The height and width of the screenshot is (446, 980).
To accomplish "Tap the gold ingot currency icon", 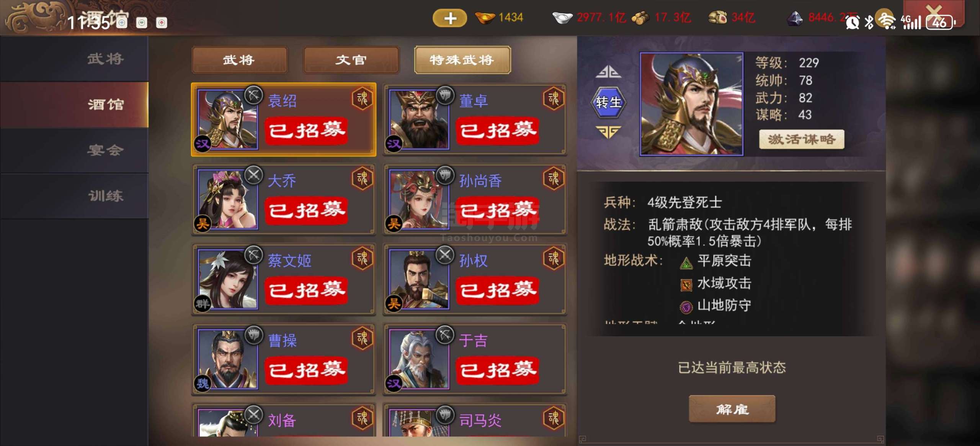I will tap(485, 18).
